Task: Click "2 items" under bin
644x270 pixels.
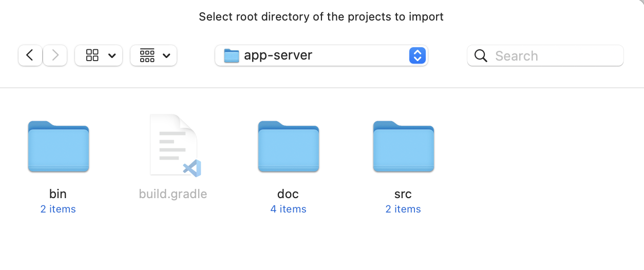Action: pos(58,209)
